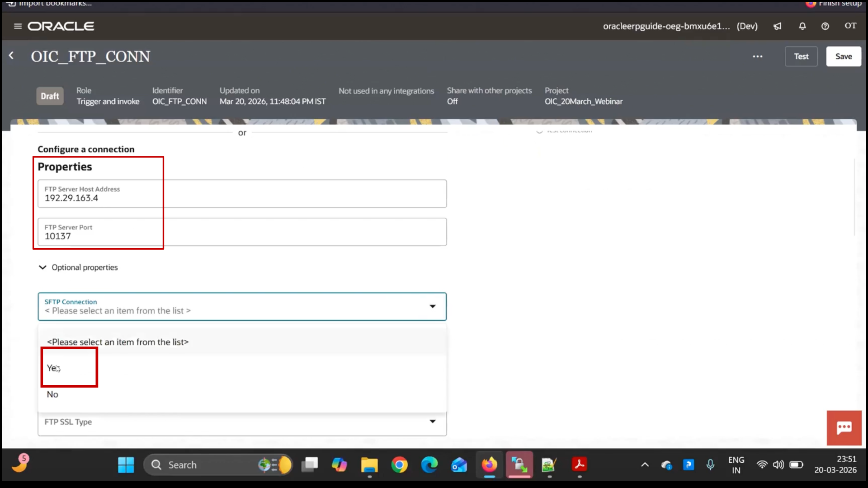Image resolution: width=868 pixels, height=488 pixels.
Task: Select Yes in the SFTP list
Action: click(242, 368)
